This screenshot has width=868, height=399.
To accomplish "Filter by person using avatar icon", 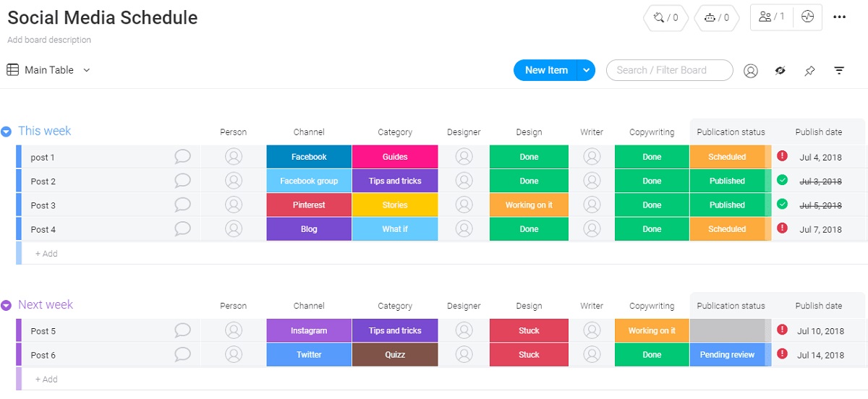I will click(751, 71).
